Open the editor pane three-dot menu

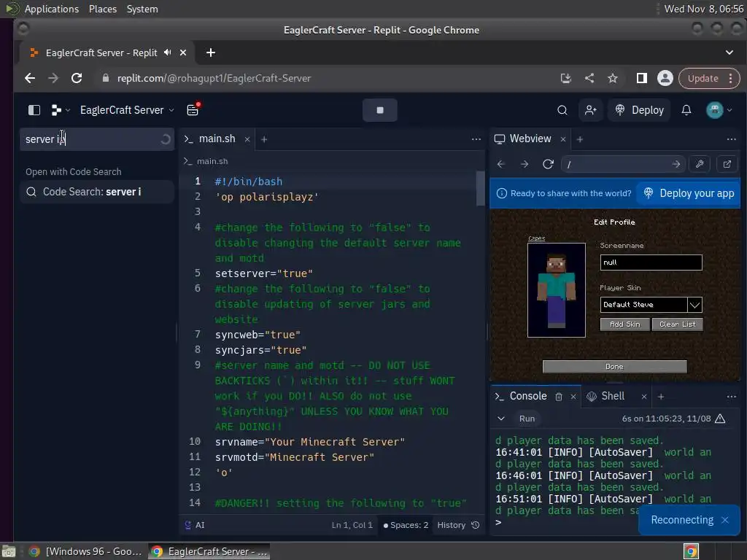(x=476, y=139)
